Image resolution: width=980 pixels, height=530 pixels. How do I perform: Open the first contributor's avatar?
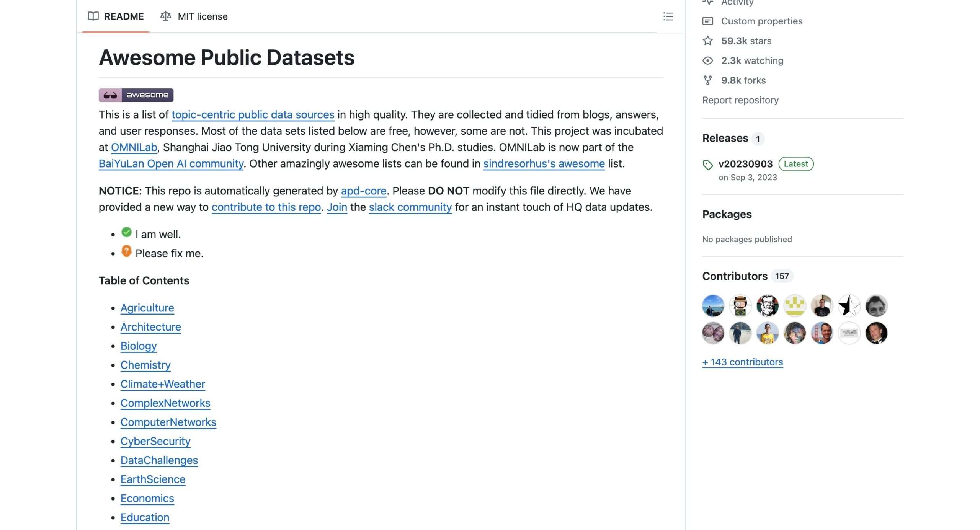click(713, 306)
